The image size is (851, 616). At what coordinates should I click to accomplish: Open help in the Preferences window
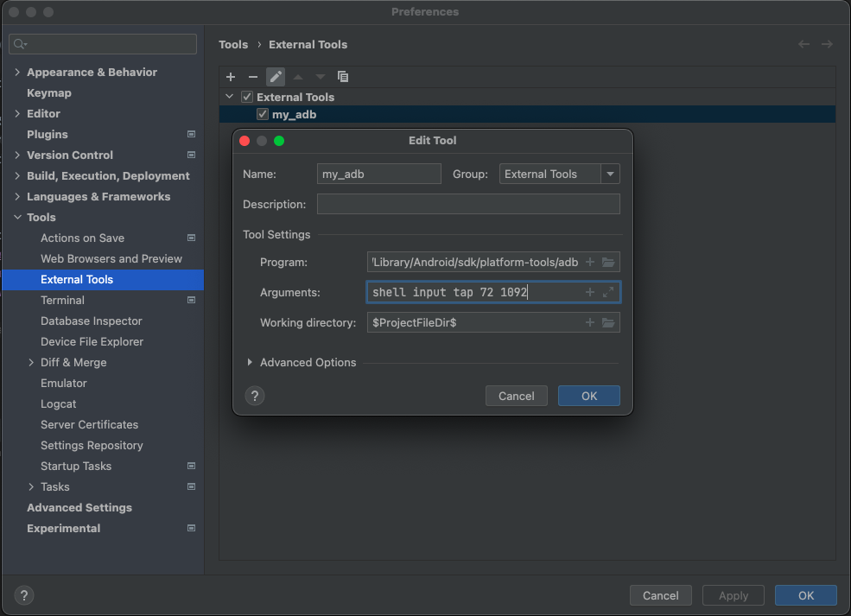24,595
